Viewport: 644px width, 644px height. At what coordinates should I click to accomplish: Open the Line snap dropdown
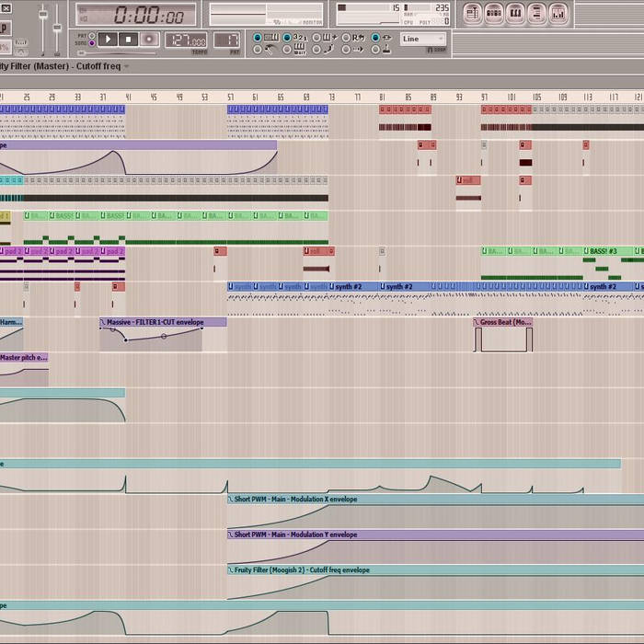(422, 40)
